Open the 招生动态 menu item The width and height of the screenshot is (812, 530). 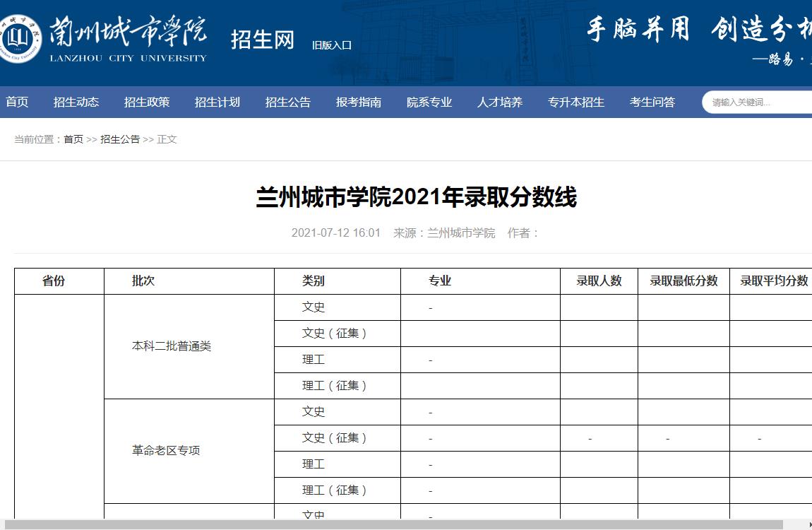(x=76, y=102)
